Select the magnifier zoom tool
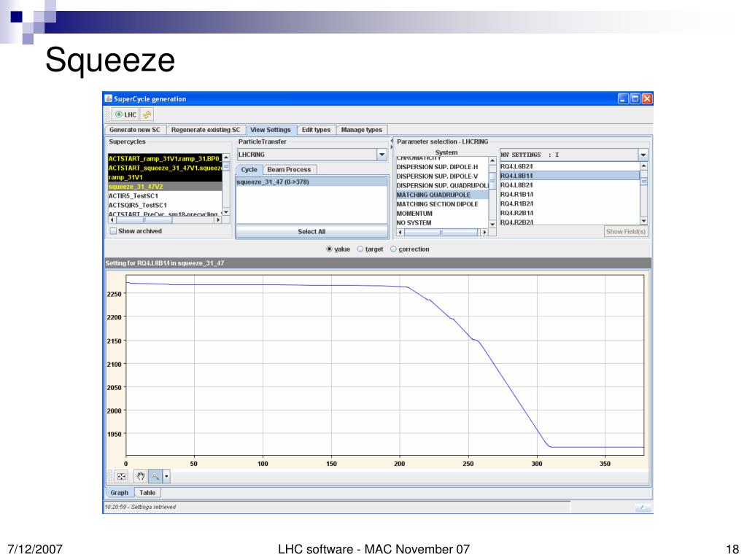The image size is (747, 560). pos(155,476)
